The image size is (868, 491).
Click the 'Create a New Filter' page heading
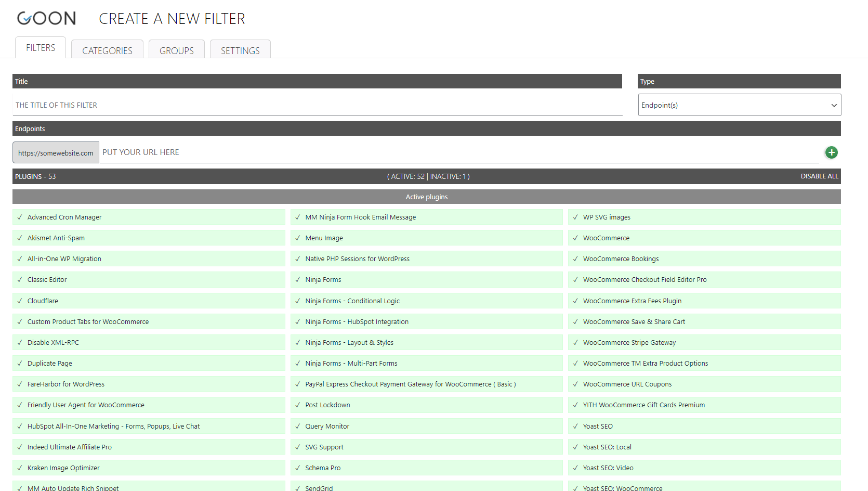point(172,19)
